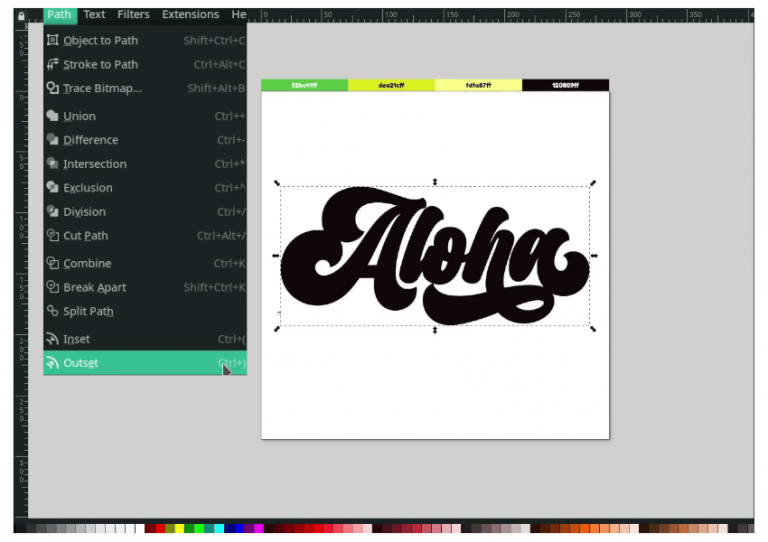Screen dimensions: 768x542
Task: Click the Aloha lettering on the canvas
Action: tap(435, 255)
